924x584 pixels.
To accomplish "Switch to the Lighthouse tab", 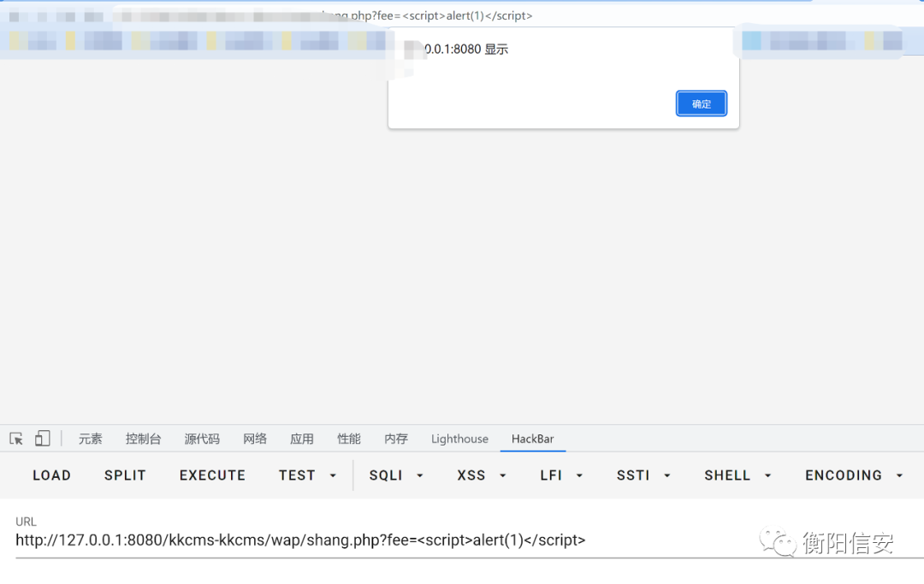I will point(459,439).
